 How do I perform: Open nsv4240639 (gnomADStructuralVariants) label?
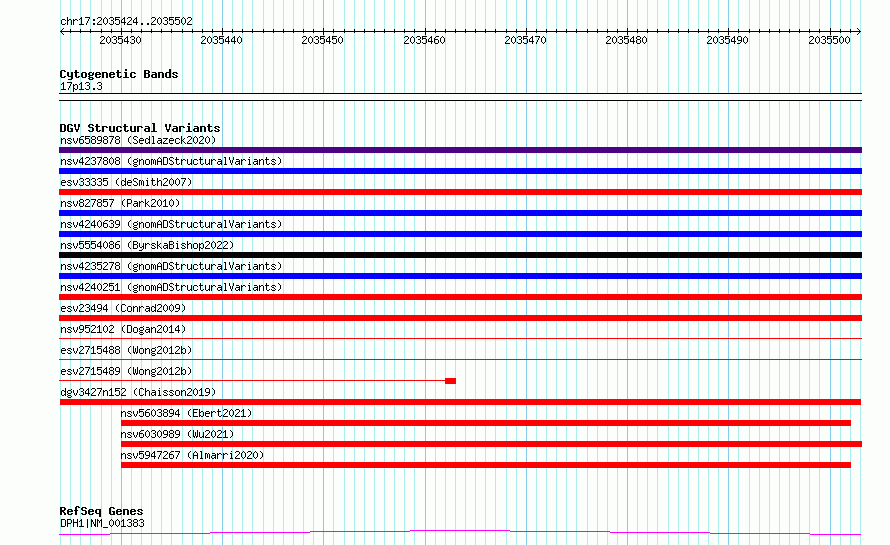171,224
